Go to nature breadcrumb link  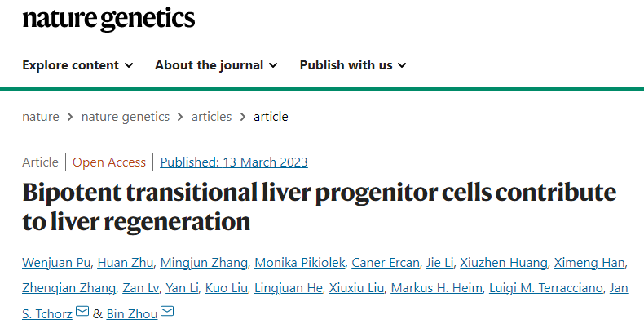41,117
